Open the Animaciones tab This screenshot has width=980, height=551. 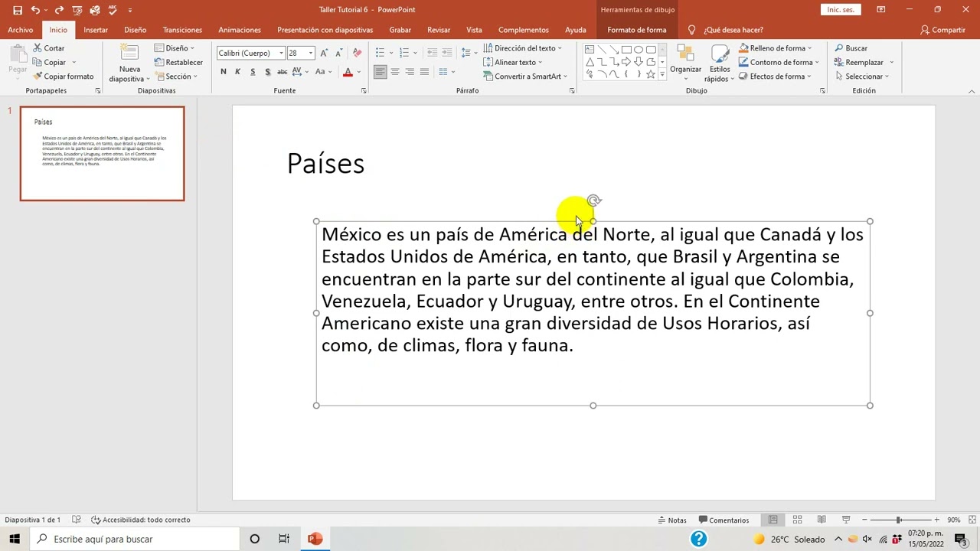click(x=240, y=30)
